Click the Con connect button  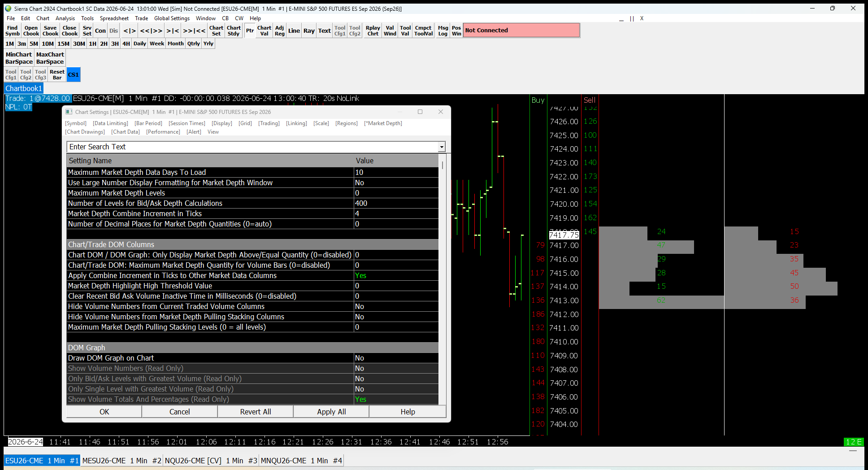click(x=100, y=30)
